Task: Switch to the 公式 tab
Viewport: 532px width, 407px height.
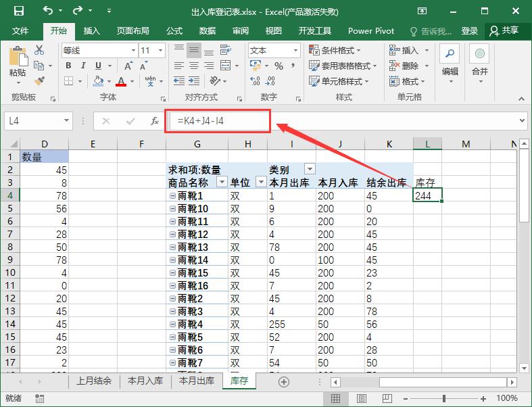Action: pyautogui.click(x=174, y=31)
